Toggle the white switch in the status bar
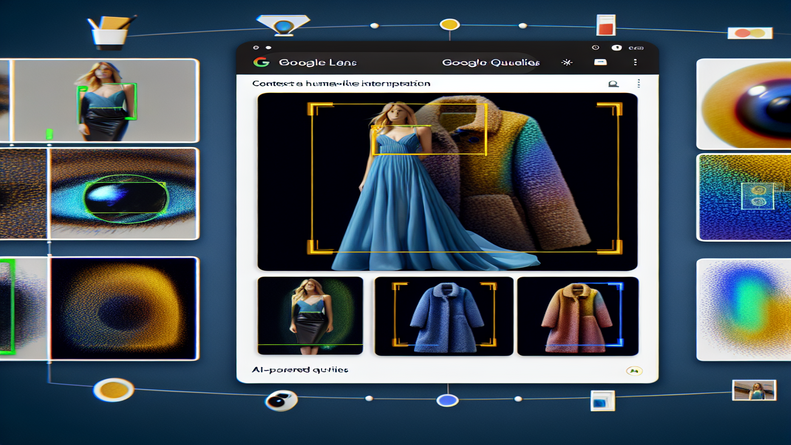This screenshot has height=445, width=791. pos(616,47)
